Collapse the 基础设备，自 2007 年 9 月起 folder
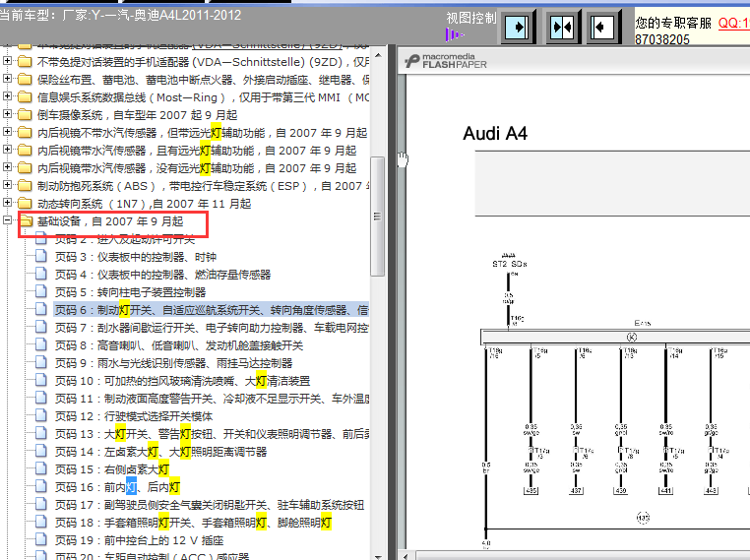750x560 pixels. pos(8,221)
